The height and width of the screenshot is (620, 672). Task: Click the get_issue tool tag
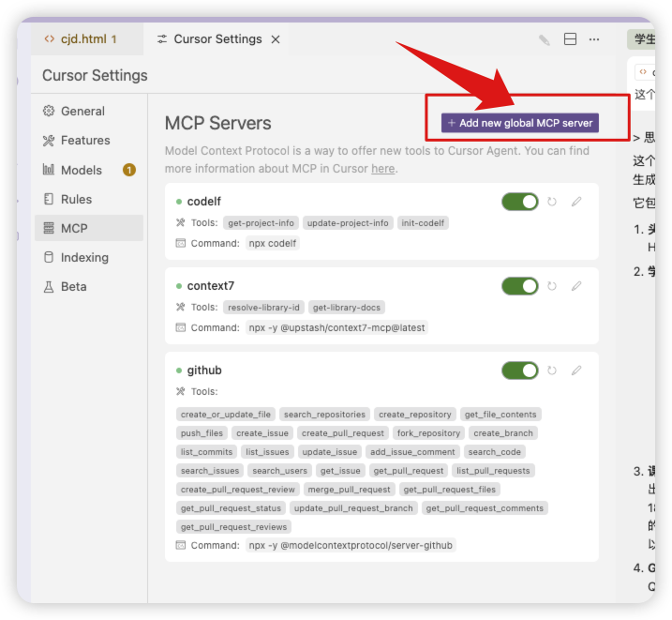tap(340, 471)
